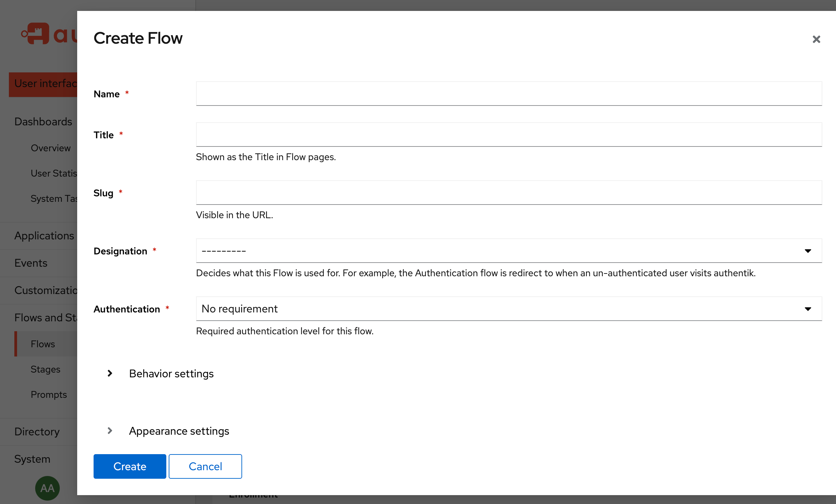
Task: Expand the Behavior settings section
Action: (x=171, y=374)
